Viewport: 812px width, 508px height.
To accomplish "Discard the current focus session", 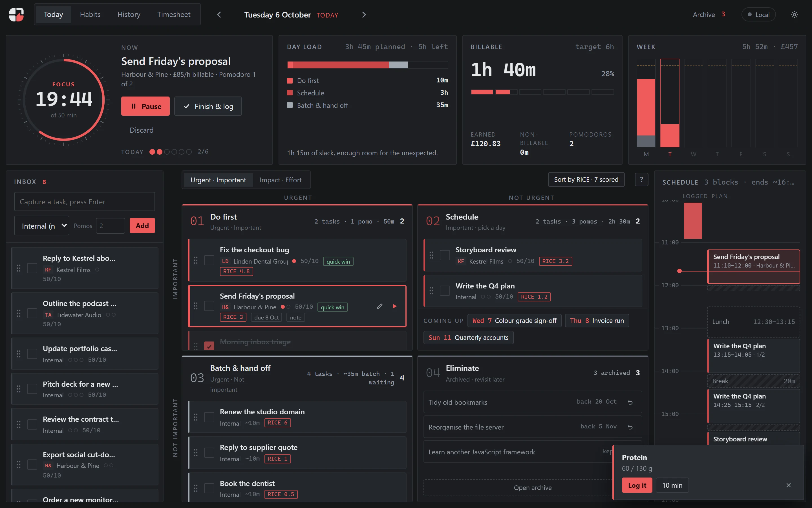I will coord(142,130).
